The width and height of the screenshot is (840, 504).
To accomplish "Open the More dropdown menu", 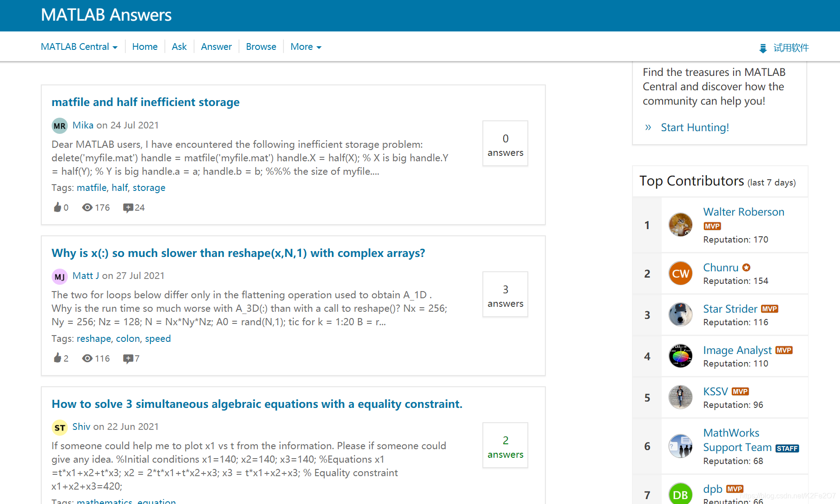I will click(305, 47).
